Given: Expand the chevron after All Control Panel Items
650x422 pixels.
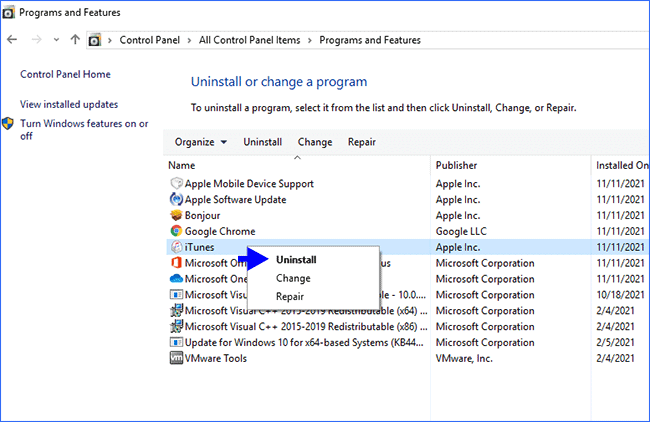Looking at the screenshot, I should [310, 40].
